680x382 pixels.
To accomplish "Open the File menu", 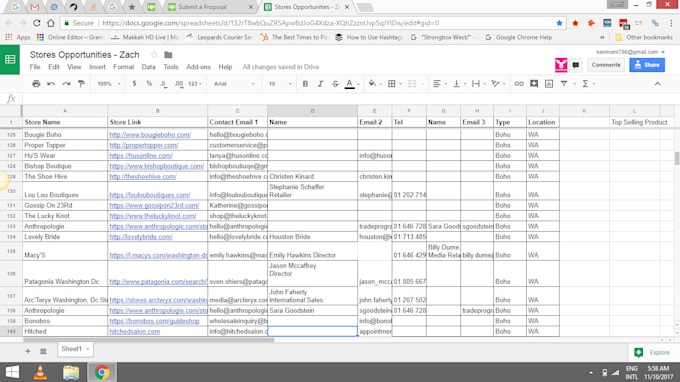I will (x=35, y=67).
